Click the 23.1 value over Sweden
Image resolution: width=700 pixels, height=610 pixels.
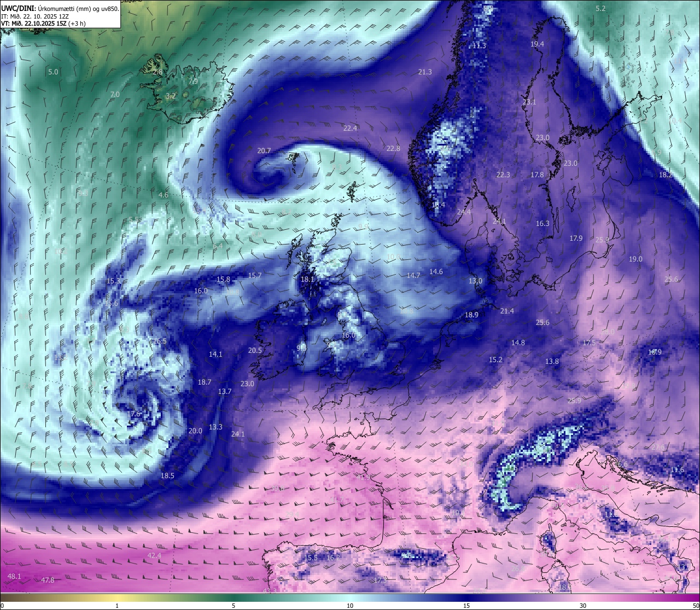tap(529, 102)
